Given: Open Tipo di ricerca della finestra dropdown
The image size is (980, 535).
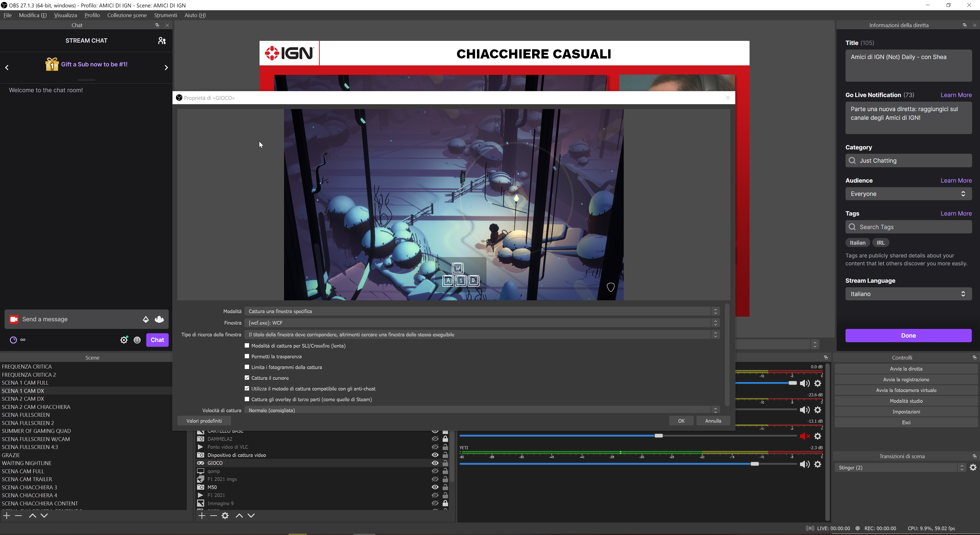Looking at the screenshot, I should point(482,334).
